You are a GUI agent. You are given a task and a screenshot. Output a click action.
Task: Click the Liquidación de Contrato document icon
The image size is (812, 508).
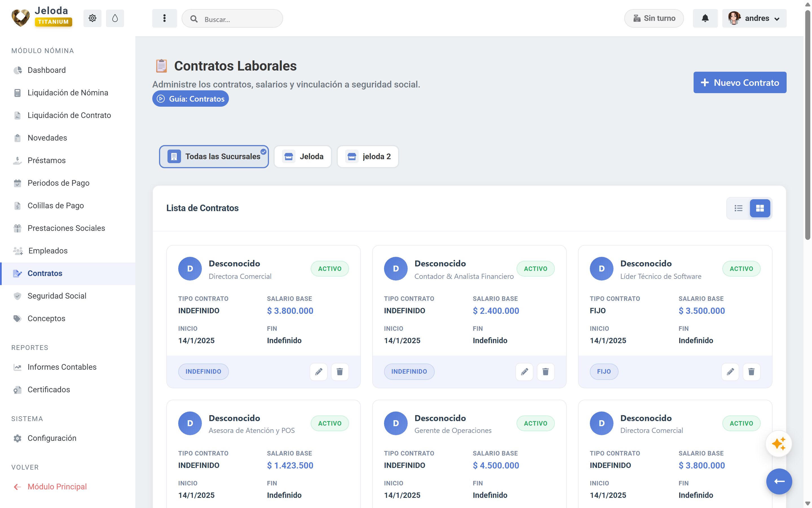[x=17, y=115]
